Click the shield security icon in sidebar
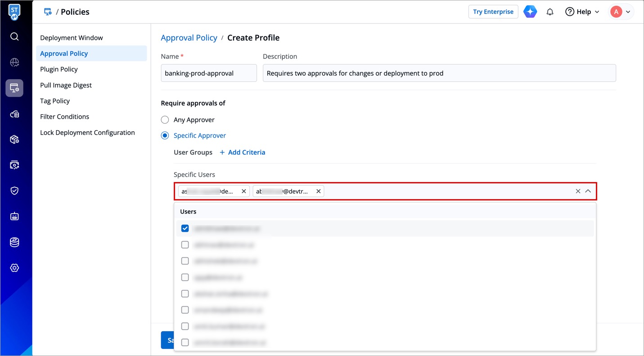 [x=14, y=191]
